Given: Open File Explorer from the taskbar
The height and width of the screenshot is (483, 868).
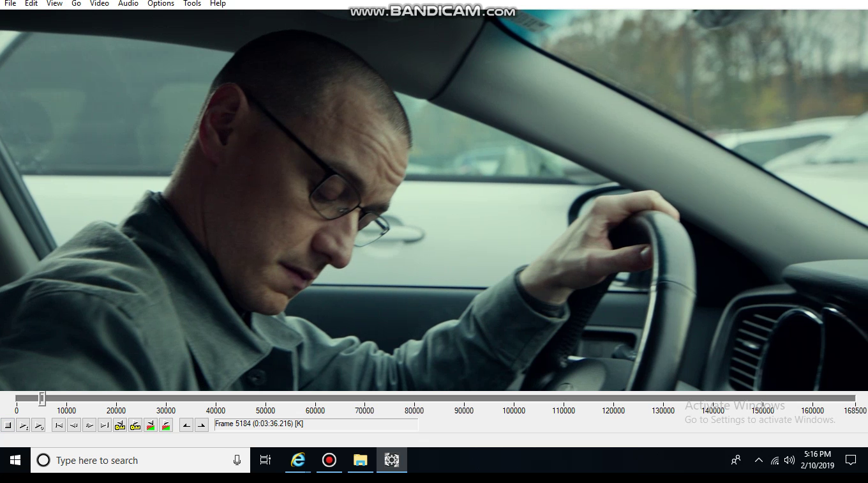Looking at the screenshot, I should (360, 460).
